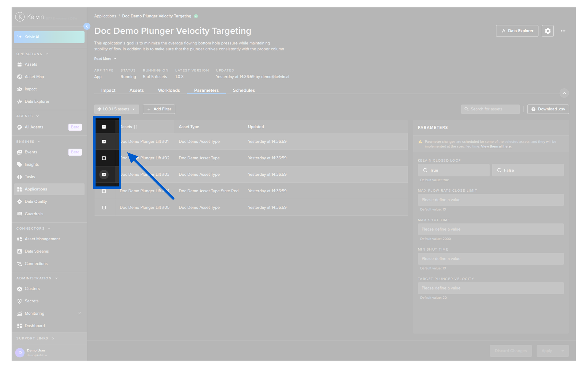Click the Max Flow Rate Close Limit field
588x368 pixels.
pyautogui.click(x=491, y=200)
